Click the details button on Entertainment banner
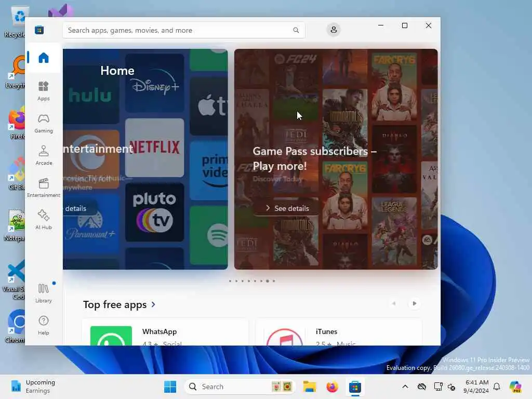The height and width of the screenshot is (399, 532). tap(80, 208)
